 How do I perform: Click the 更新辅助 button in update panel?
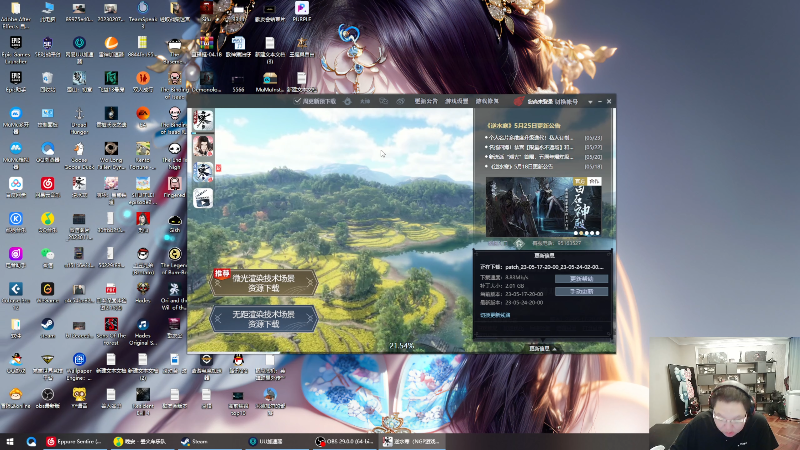tap(581, 279)
